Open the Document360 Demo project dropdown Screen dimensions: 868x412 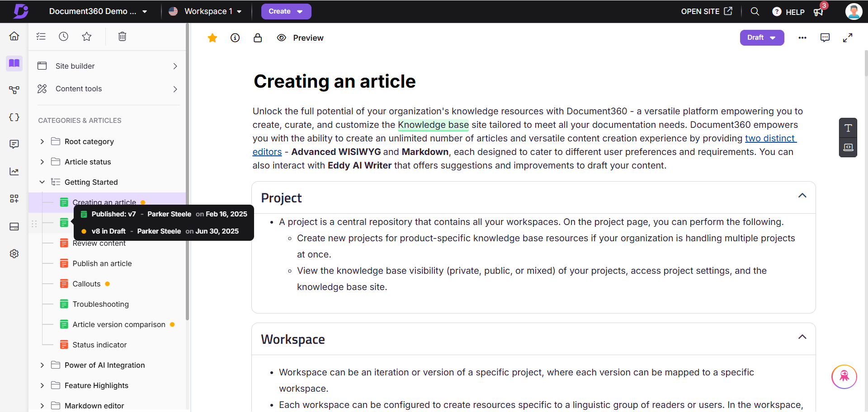tap(98, 11)
